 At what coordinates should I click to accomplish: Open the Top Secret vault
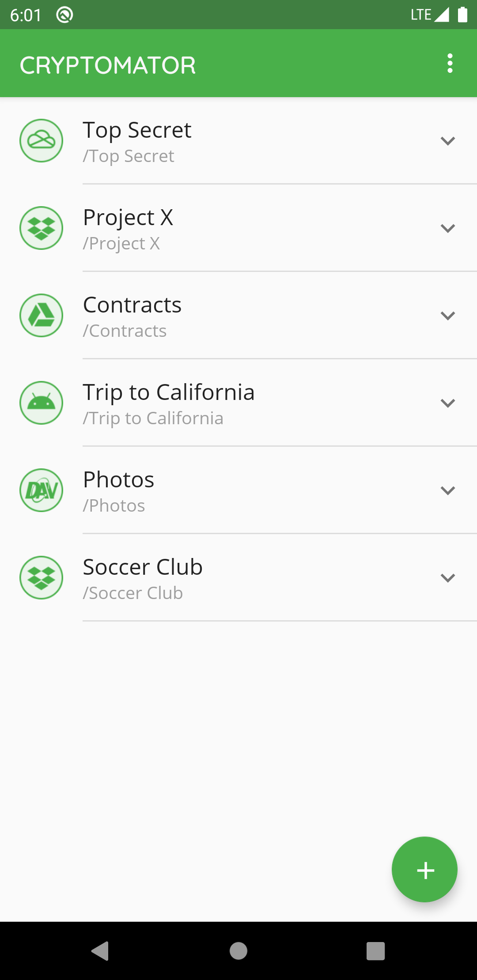[238, 141]
